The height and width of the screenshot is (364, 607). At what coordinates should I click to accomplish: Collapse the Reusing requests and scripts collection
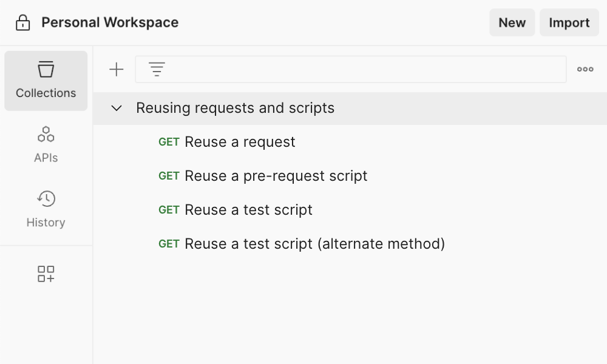116,108
